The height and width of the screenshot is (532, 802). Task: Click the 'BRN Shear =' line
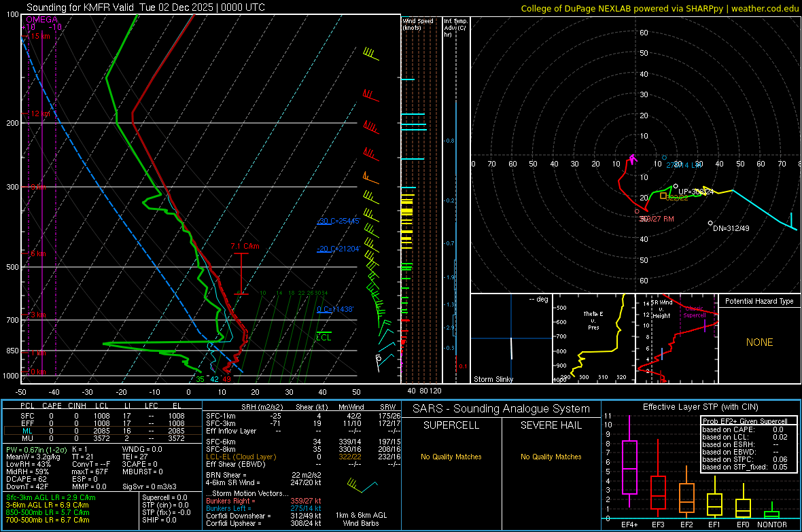[x=264, y=475]
